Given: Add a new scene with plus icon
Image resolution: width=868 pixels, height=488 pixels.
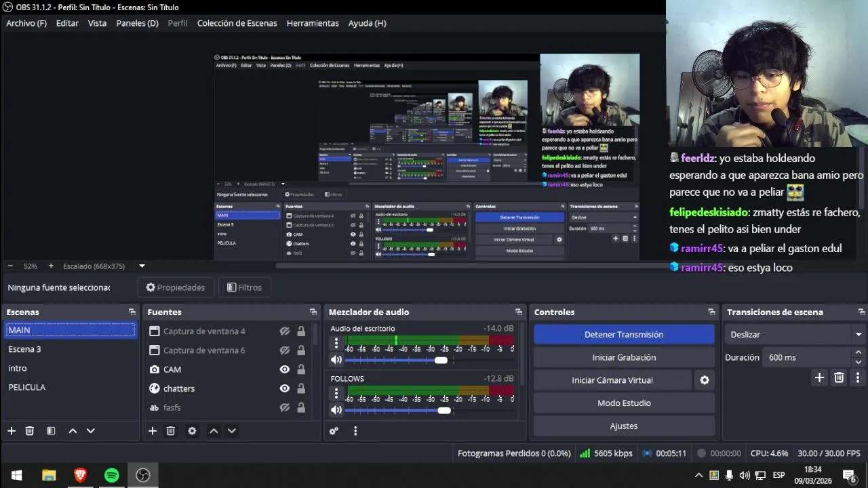Looking at the screenshot, I should click(11, 431).
